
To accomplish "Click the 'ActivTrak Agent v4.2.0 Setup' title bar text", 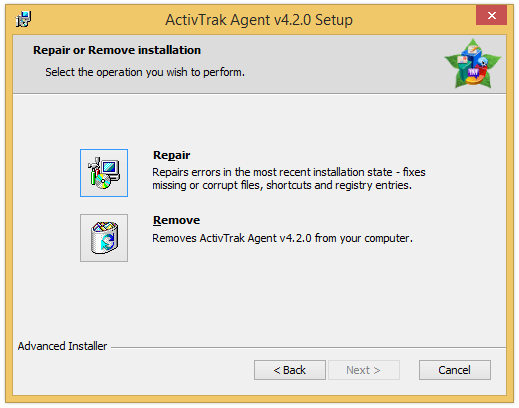I will tap(259, 20).
